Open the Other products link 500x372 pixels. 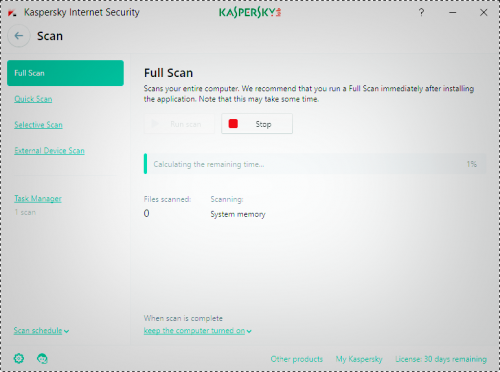coord(297,359)
